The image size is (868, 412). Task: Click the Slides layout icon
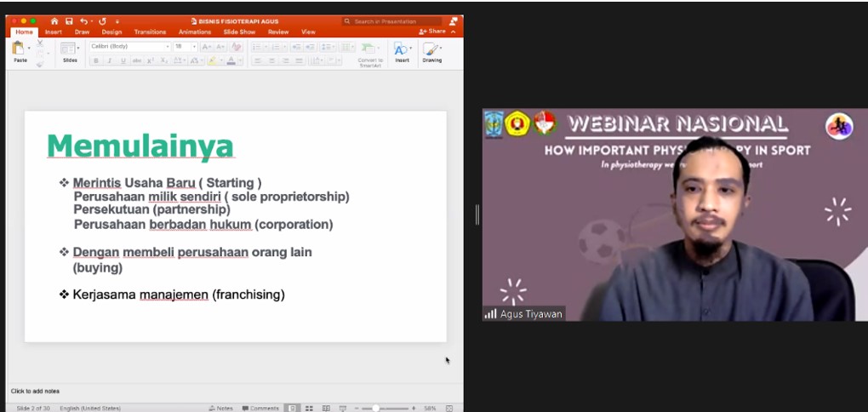[x=68, y=49]
